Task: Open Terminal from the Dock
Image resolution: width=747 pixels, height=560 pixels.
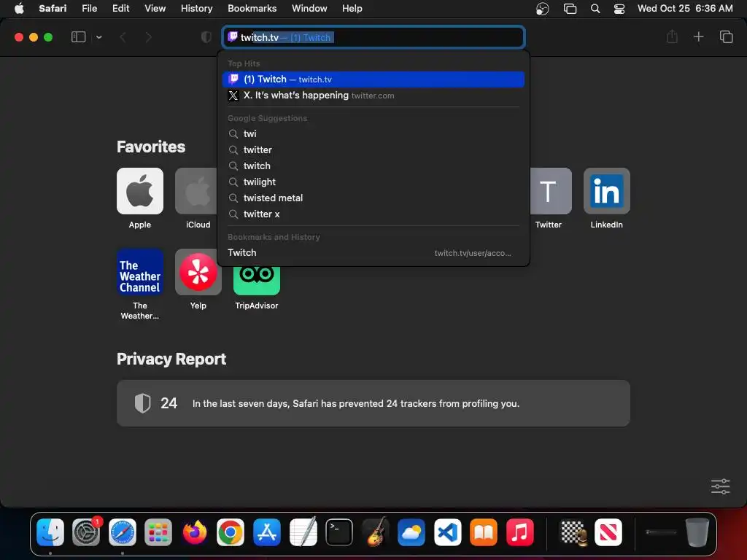Action: pos(339,532)
